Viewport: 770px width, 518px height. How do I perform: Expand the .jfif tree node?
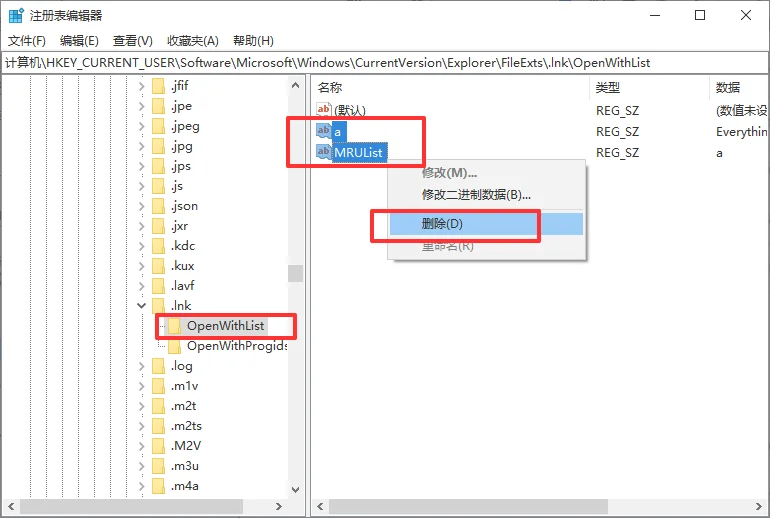coord(141,86)
